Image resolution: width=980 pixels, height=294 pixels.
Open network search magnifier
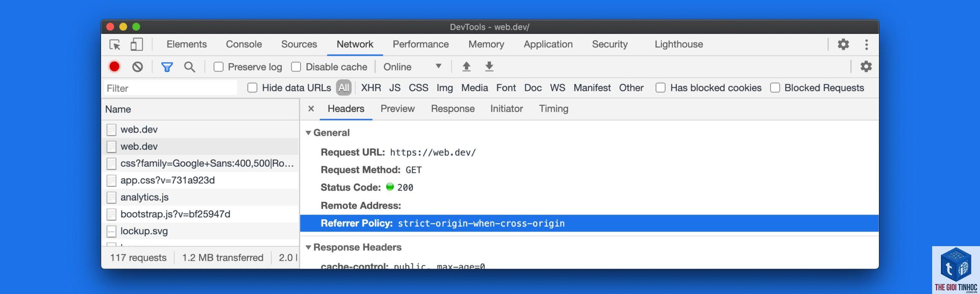[x=189, y=67]
